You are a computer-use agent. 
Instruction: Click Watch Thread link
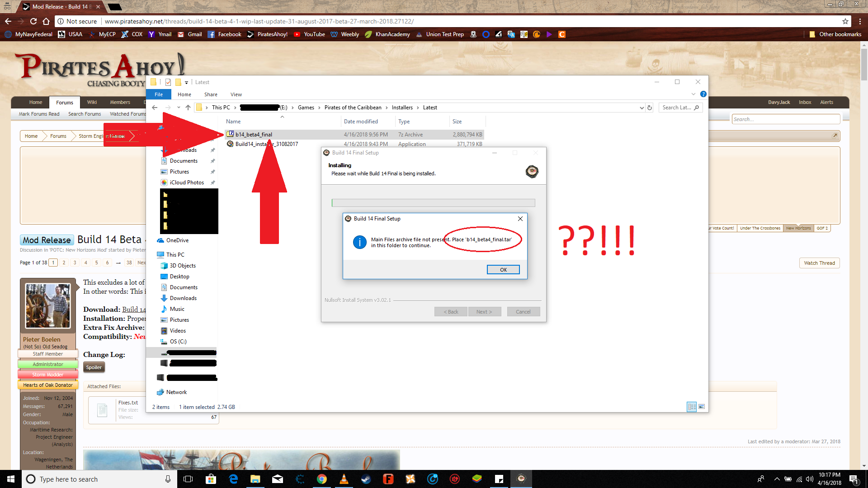click(x=819, y=263)
